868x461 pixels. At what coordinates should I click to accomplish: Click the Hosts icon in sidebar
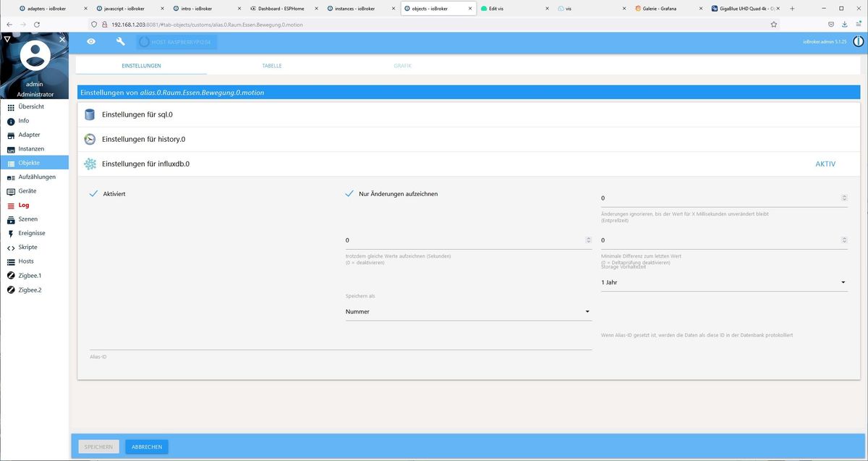tap(11, 261)
